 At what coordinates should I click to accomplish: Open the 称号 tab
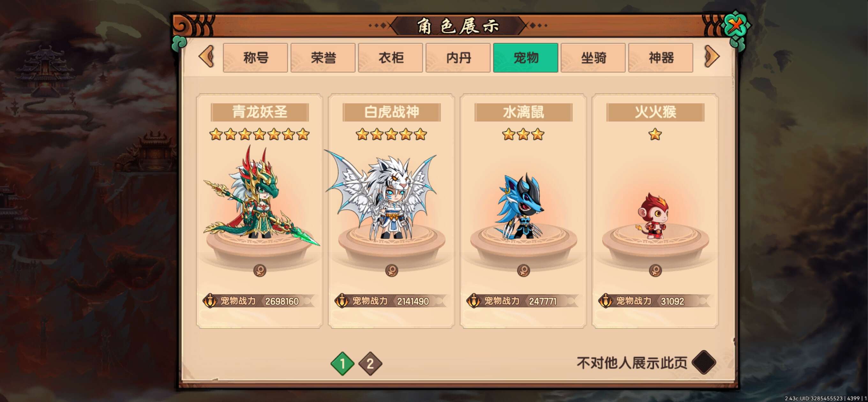point(255,58)
